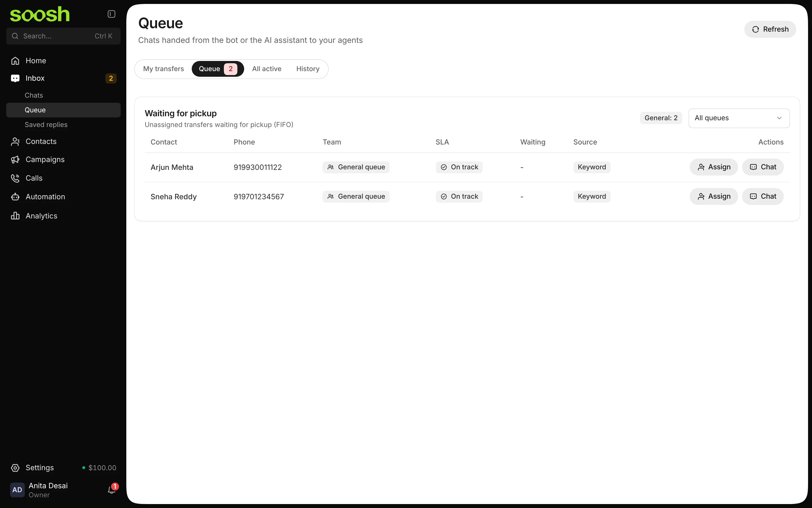The height and width of the screenshot is (508, 812).
Task: Open notifications bell icon
Action: (x=112, y=490)
